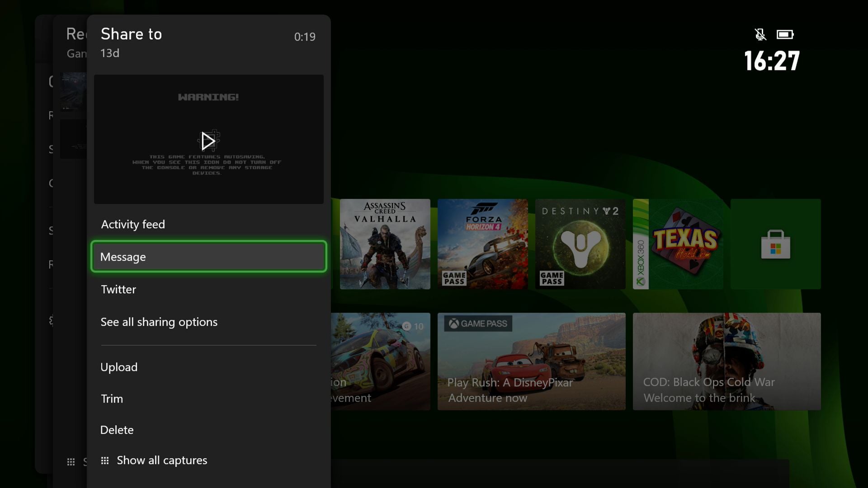Choose Trim to edit the capture
This screenshot has height=488, width=868.
pos(111,399)
